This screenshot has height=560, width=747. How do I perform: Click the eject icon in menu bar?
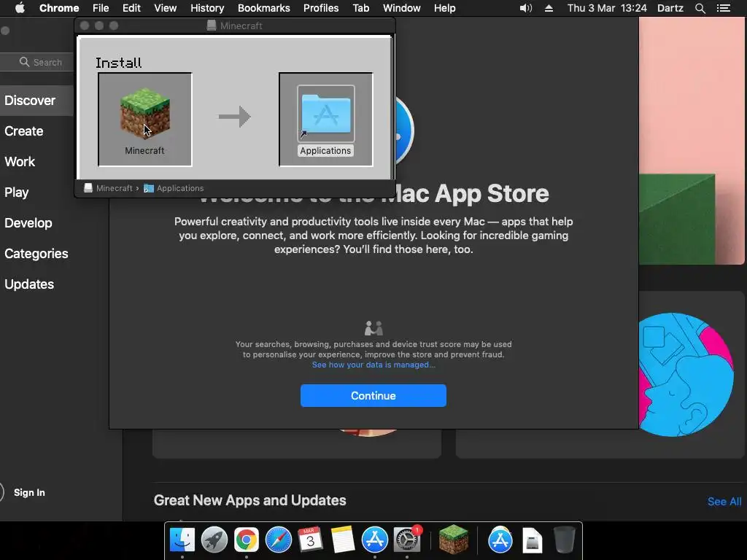(549, 8)
